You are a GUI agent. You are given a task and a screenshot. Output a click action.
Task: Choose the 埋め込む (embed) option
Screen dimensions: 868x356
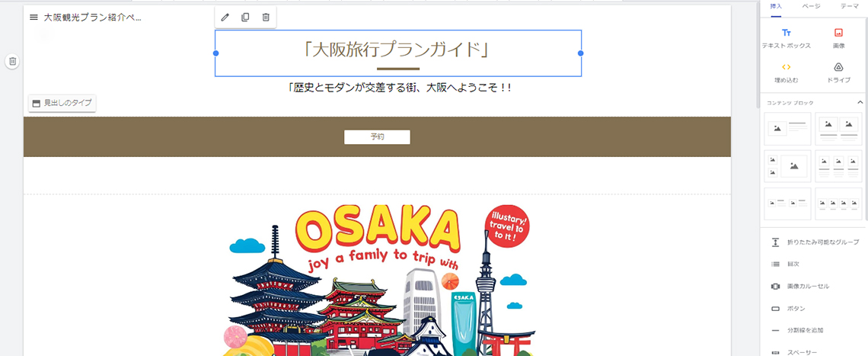click(786, 72)
